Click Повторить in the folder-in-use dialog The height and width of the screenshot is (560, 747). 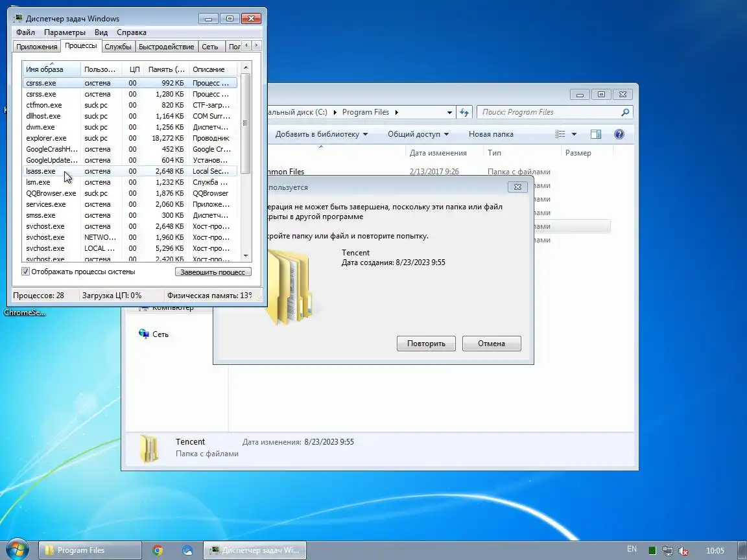click(x=426, y=344)
